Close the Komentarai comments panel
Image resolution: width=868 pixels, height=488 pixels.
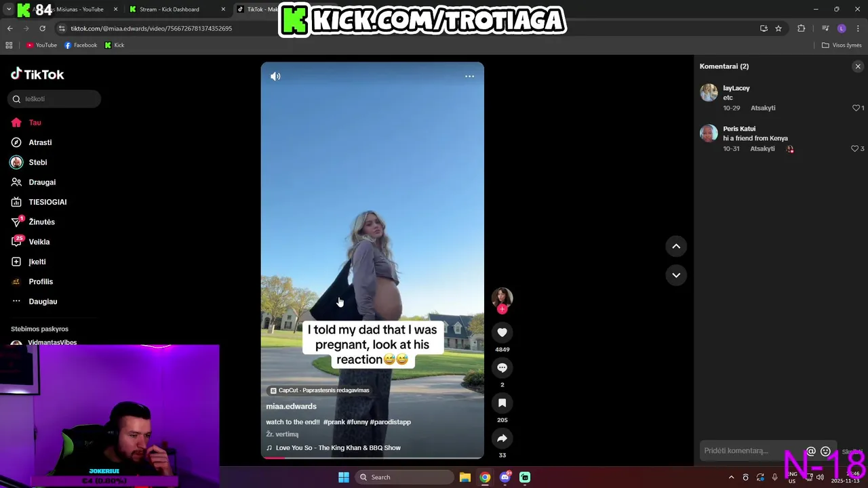click(858, 66)
